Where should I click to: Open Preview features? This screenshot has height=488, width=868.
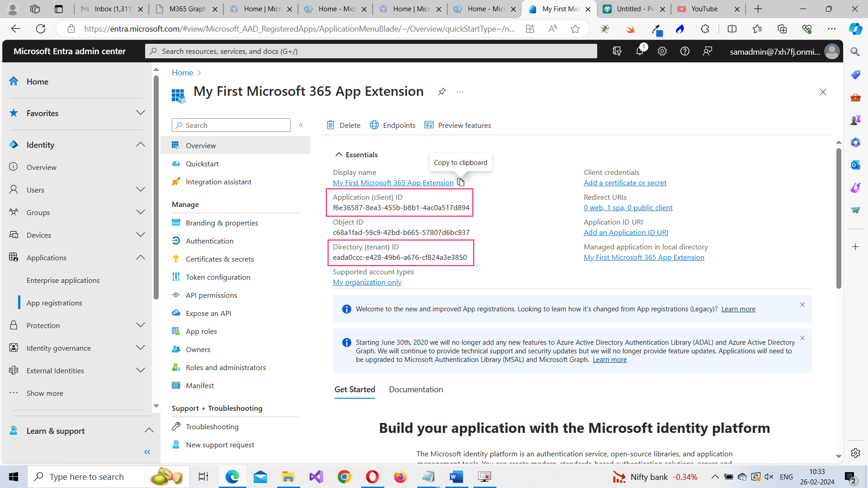(458, 125)
